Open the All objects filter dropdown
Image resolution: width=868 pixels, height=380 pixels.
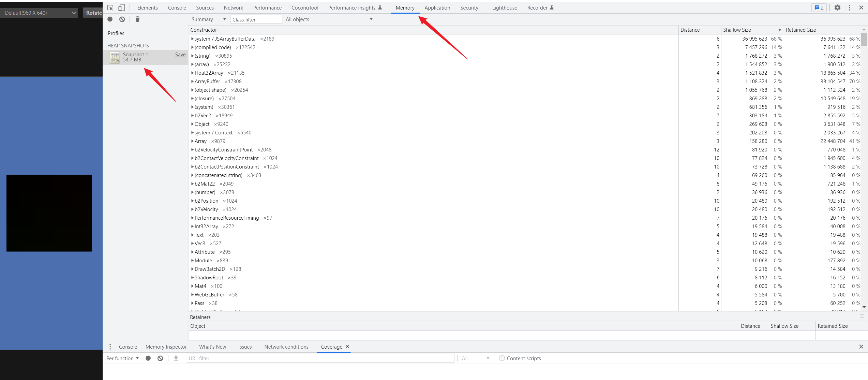coord(329,19)
